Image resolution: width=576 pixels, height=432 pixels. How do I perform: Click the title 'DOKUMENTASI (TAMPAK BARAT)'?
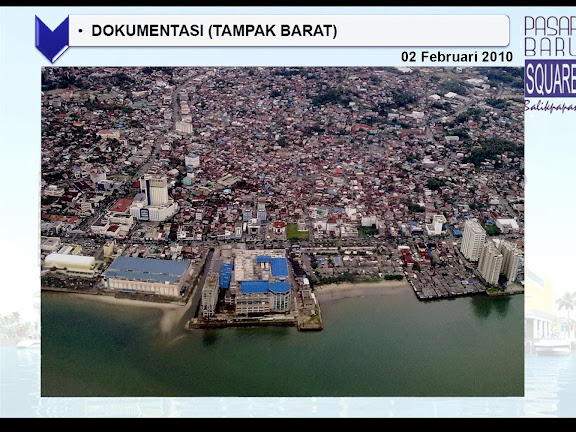[x=214, y=30]
